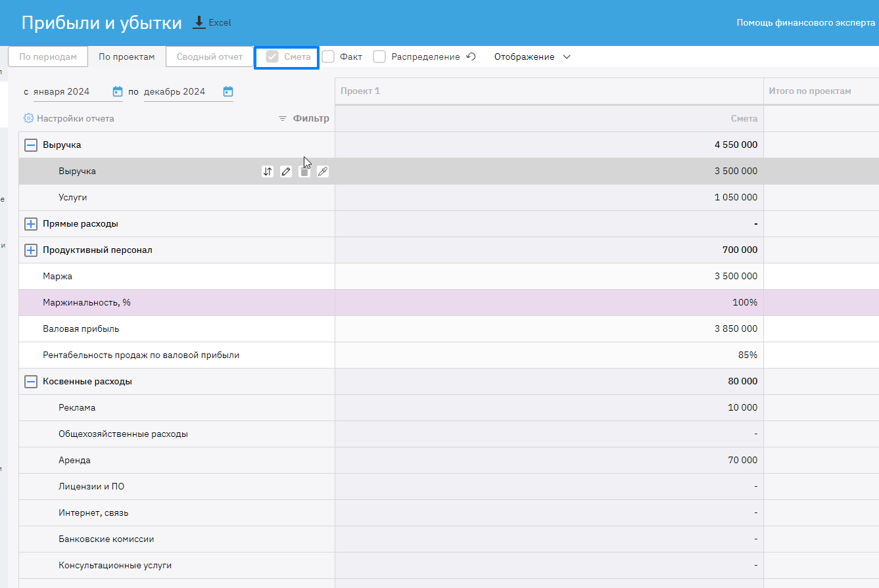Expand the Продуктивный персонал group

(x=31, y=250)
